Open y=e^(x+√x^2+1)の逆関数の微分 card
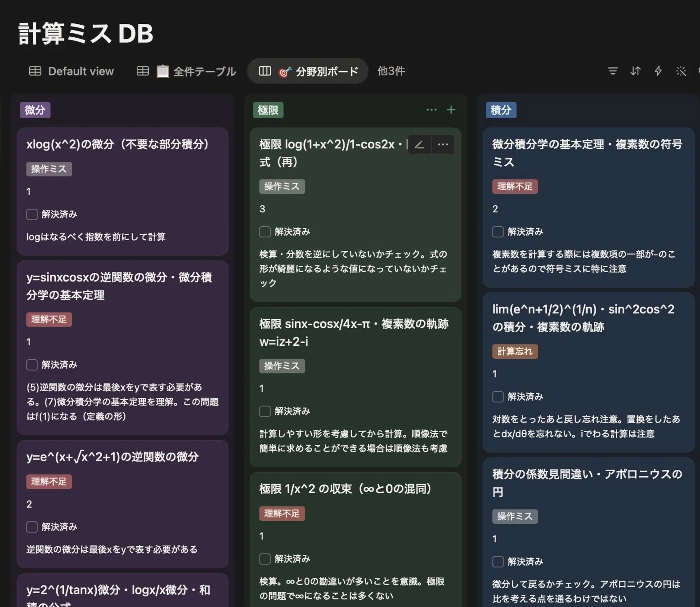This screenshot has width=700, height=607. [x=112, y=457]
